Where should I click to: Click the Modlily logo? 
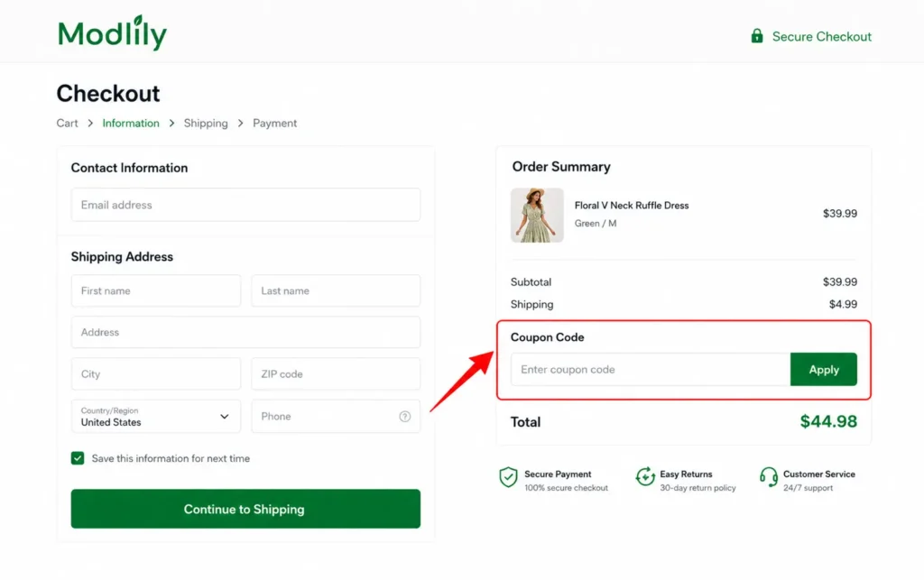tap(112, 33)
